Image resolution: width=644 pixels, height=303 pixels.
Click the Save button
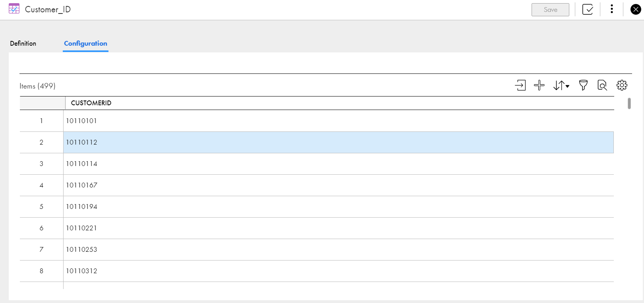pyautogui.click(x=550, y=10)
